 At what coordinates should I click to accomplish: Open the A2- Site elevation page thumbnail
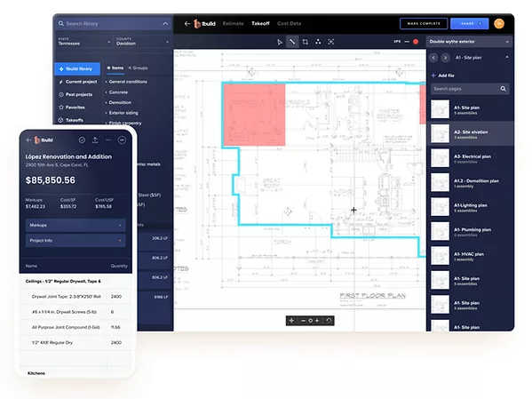[440, 133]
